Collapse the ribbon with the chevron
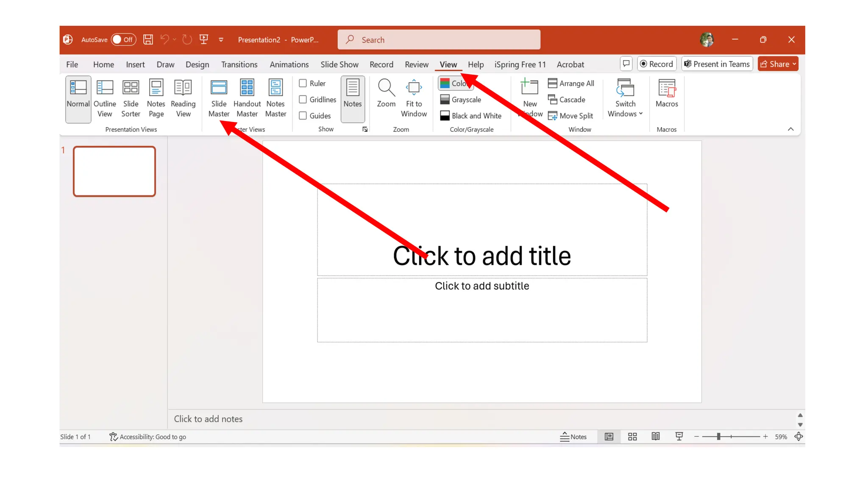The image size is (868, 488). 790,129
